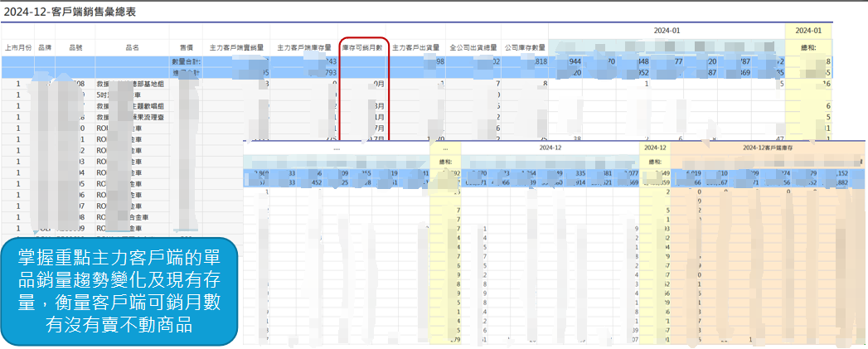Select the 全公司出貨總量 column header
This screenshot has width=868, height=349.
click(473, 48)
